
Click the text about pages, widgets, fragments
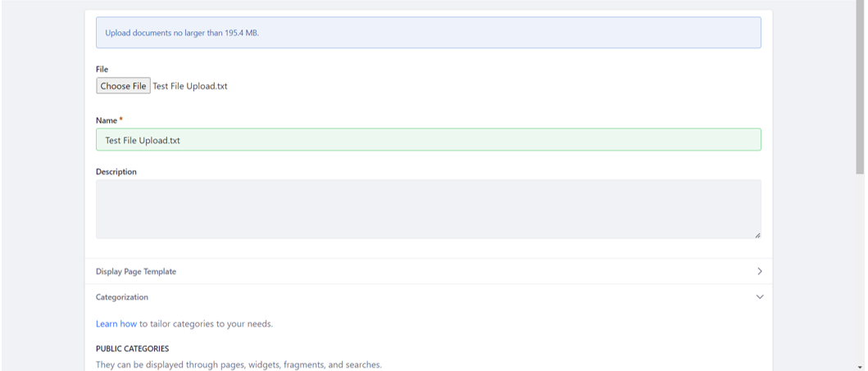tap(239, 365)
